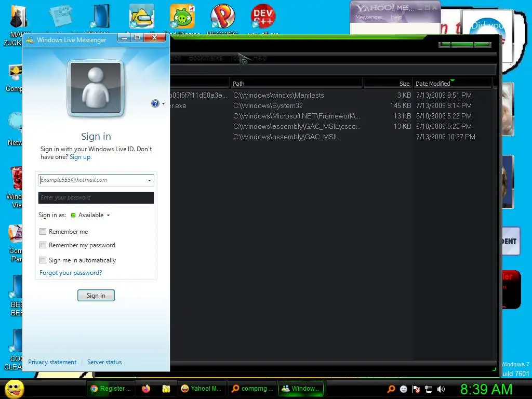Open the Forgot your password link
The width and height of the screenshot is (532, 399).
click(x=71, y=273)
